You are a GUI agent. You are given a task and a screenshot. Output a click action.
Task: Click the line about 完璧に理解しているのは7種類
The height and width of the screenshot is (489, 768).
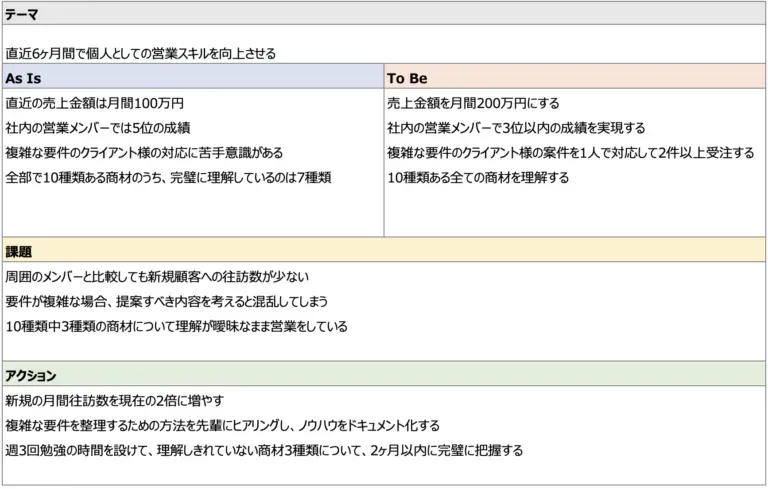pos(168,177)
